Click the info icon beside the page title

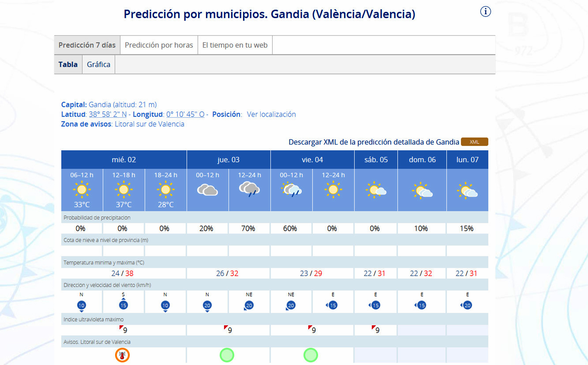(x=485, y=12)
